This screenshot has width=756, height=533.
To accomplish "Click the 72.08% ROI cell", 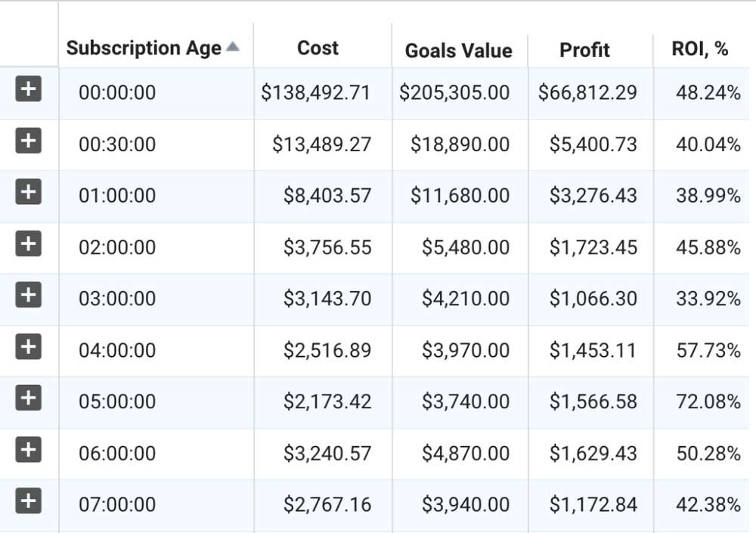I will (708, 401).
